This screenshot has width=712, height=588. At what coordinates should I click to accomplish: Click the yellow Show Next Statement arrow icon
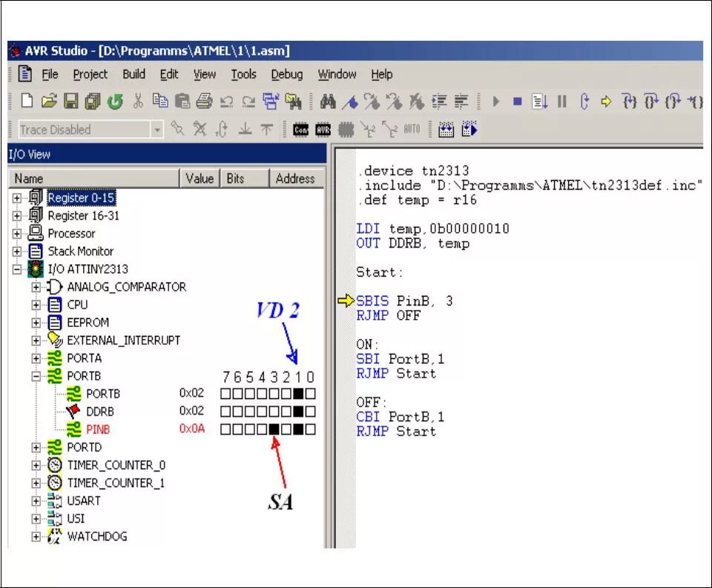pos(606,102)
